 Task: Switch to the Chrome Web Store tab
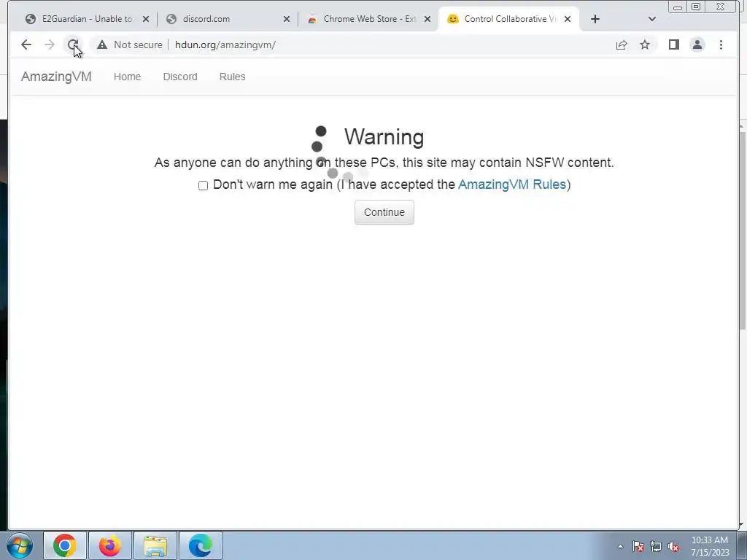point(368,19)
